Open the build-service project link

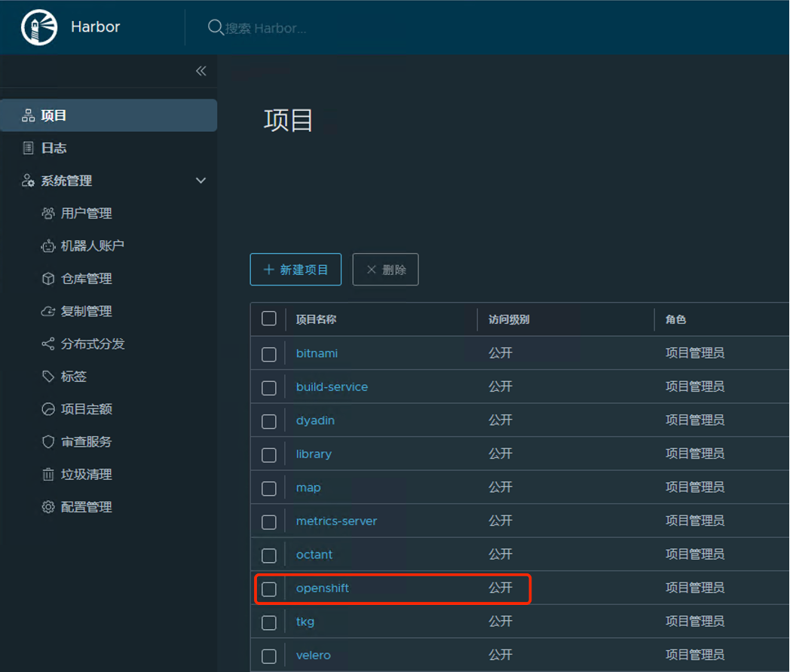click(x=332, y=387)
